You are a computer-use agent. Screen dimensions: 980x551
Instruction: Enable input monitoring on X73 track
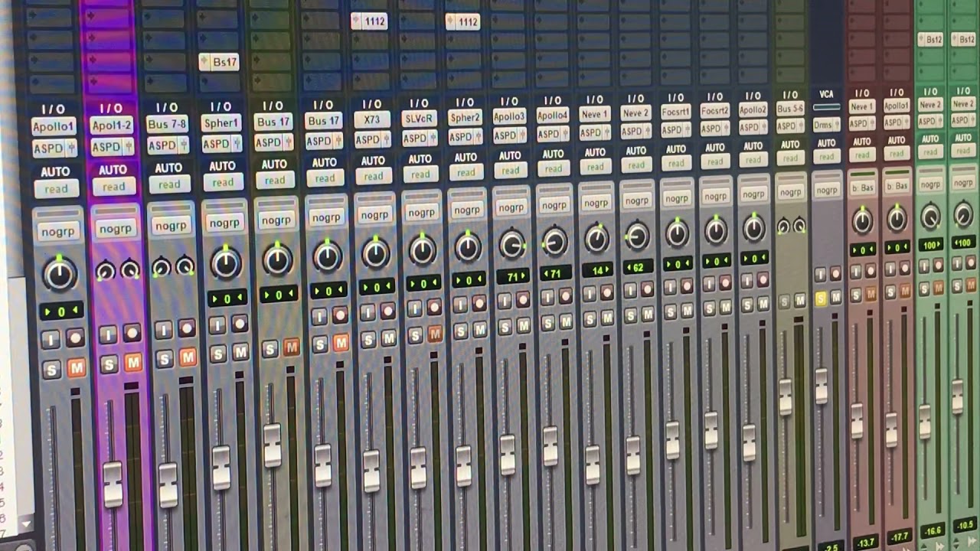[368, 313]
